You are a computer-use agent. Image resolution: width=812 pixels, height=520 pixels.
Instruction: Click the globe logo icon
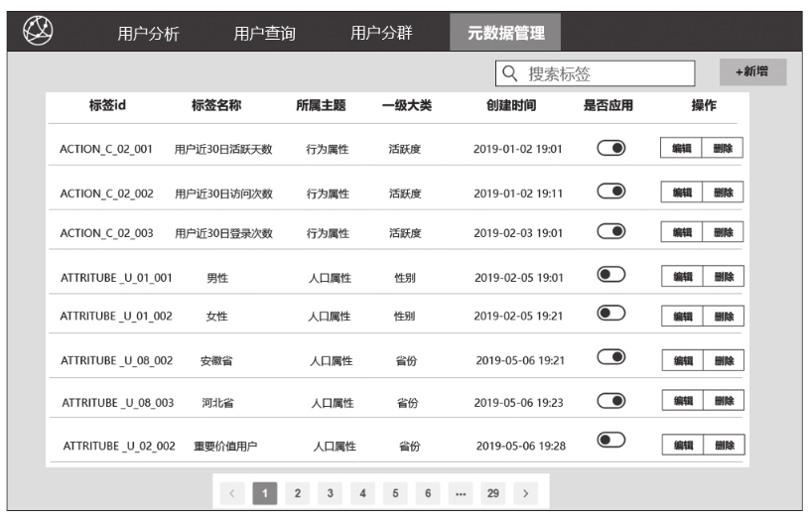click(38, 31)
